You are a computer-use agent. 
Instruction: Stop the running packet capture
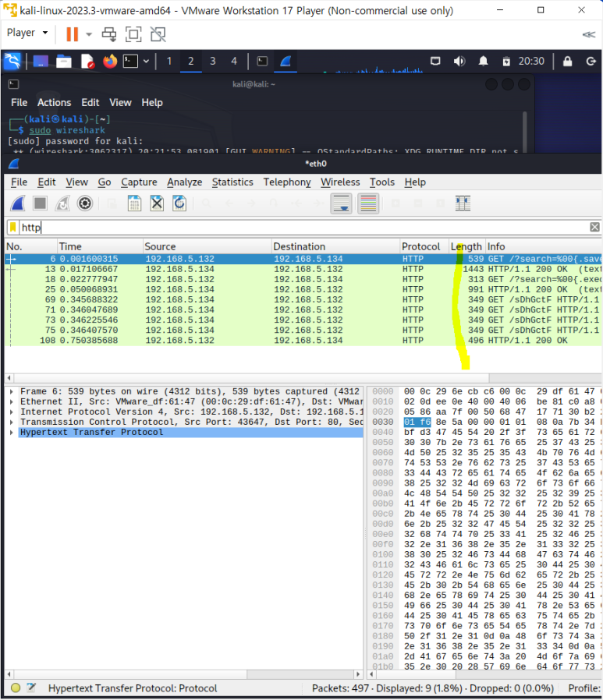click(x=41, y=203)
